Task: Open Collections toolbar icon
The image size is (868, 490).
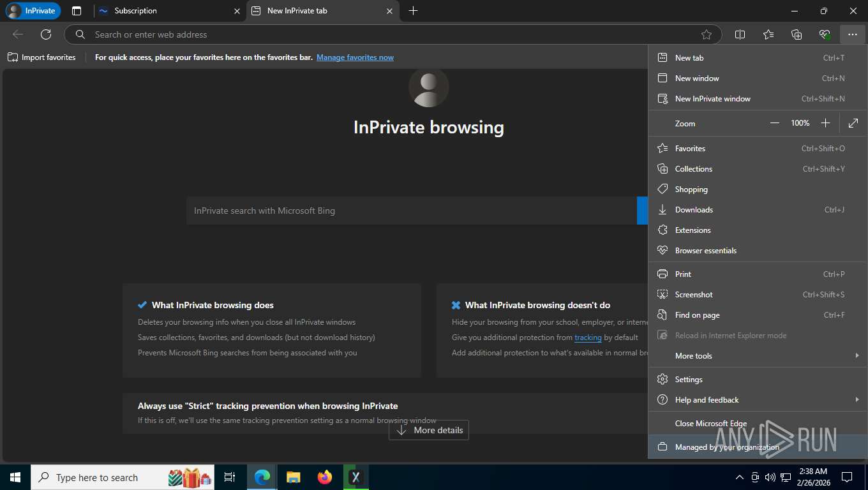Action: [797, 34]
